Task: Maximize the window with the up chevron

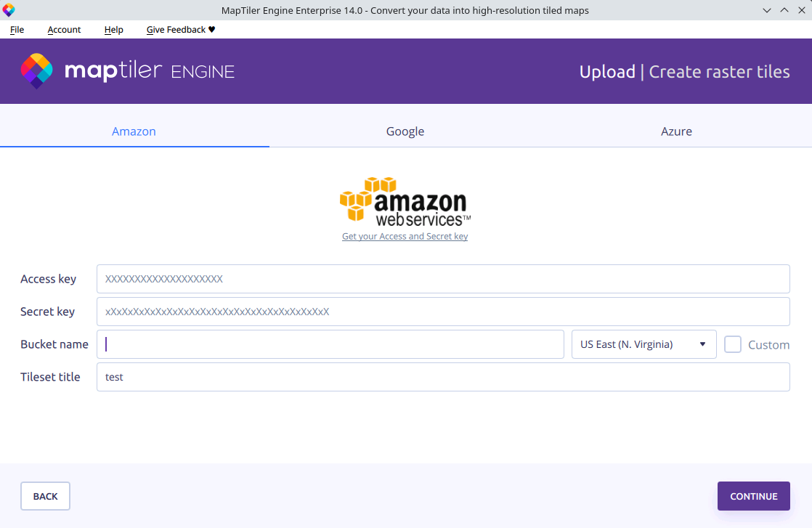Action: [x=784, y=10]
